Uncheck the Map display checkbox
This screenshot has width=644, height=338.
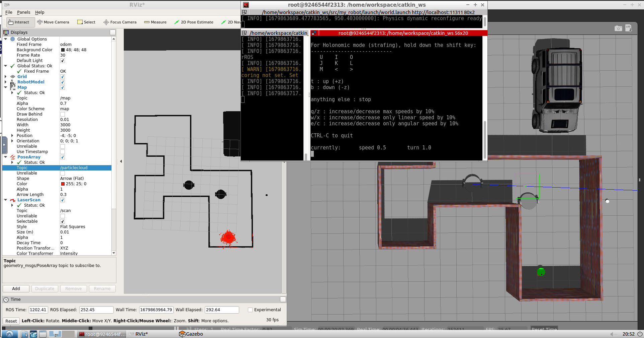pos(62,87)
